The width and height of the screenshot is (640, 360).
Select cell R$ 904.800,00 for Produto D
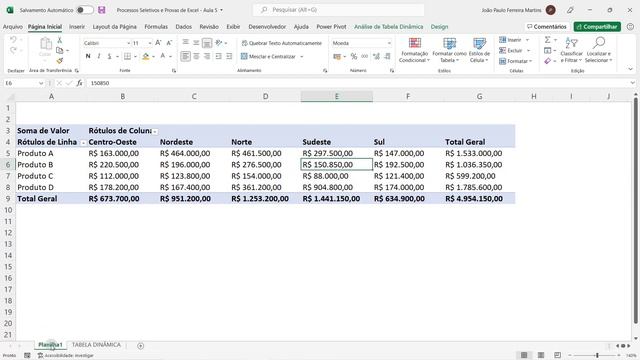click(336, 187)
